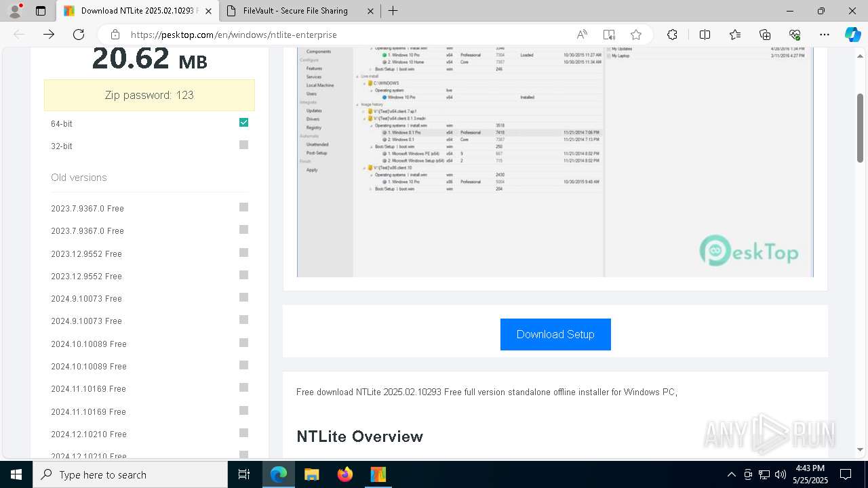
Task: Click the Free download NTLite description text
Action: coord(487,392)
